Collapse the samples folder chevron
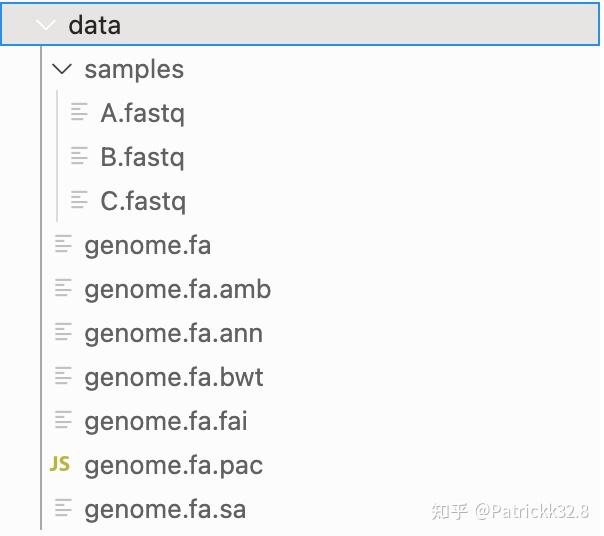Screen dimensions: 604x536 (x=62, y=69)
